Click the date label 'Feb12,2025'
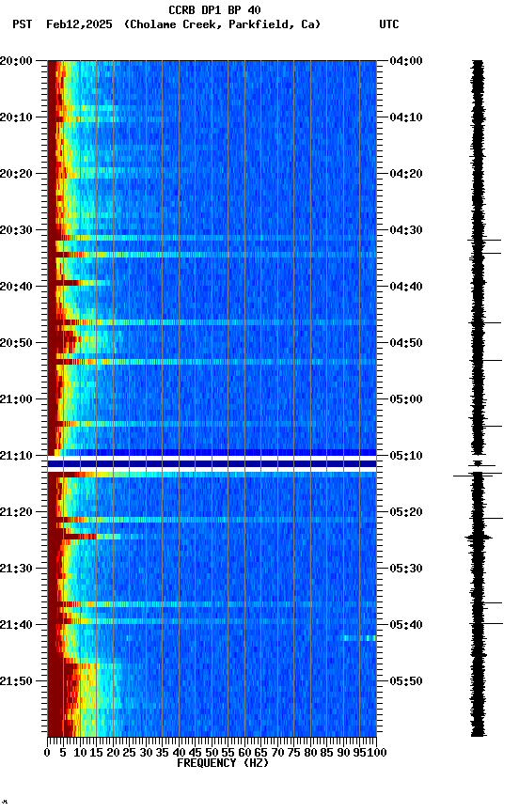The image size is (519, 812). (79, 24)
